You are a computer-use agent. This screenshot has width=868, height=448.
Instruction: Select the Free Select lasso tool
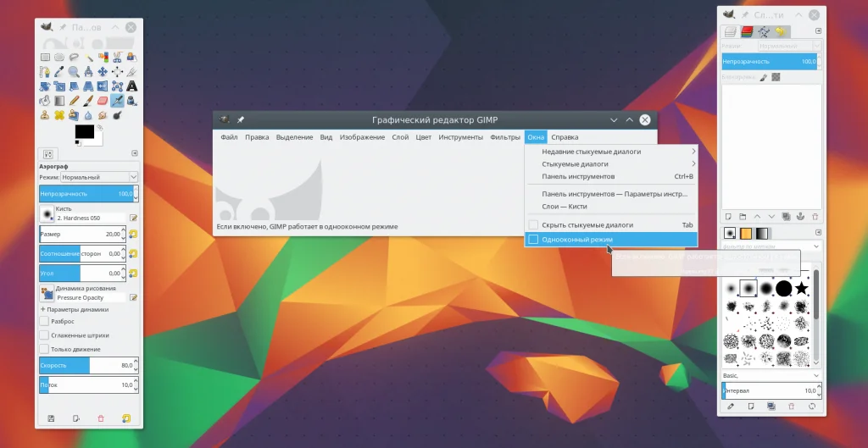tap(74, 57)
